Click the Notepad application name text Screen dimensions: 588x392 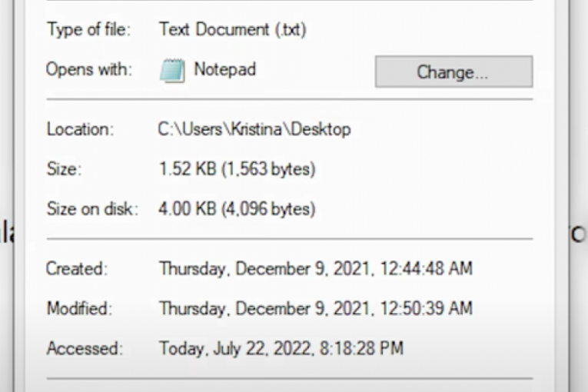coord(224,70)
